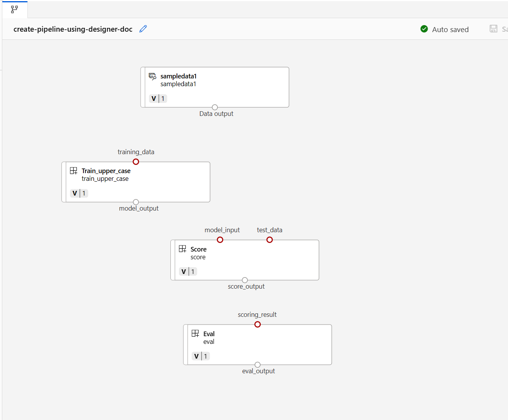508x420 pixels.
Task: Click the save floppy disk icon
Action: [x=493, y=29]
